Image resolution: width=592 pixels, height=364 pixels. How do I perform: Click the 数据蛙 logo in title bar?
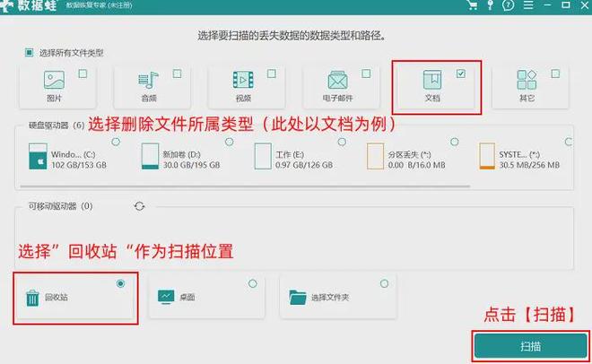[x=29, y=5]
